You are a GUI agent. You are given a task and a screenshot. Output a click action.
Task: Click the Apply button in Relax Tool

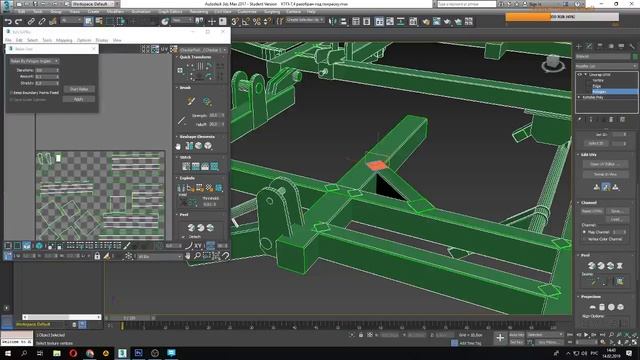point(79,99)
